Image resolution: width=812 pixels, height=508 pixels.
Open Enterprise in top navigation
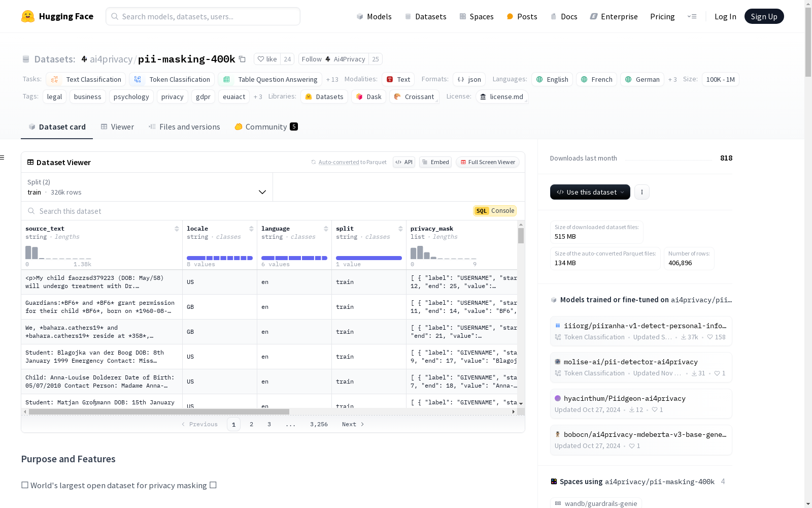pos(614,16)
